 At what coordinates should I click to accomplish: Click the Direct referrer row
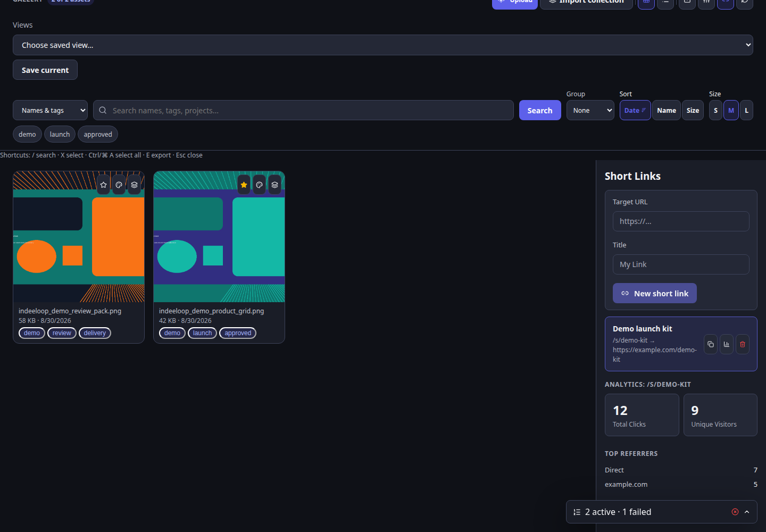coord(681,470)
